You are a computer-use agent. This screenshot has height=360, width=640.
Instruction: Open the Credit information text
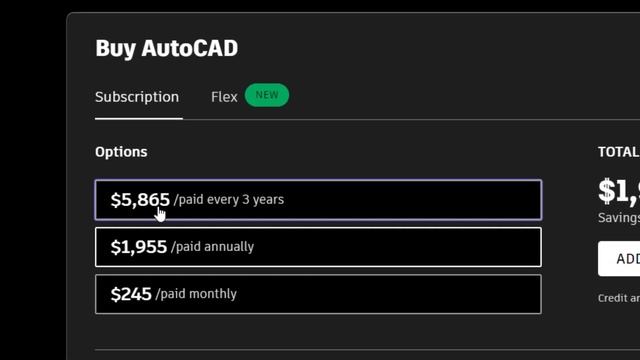pyautogui.click(x=619, y=298)
